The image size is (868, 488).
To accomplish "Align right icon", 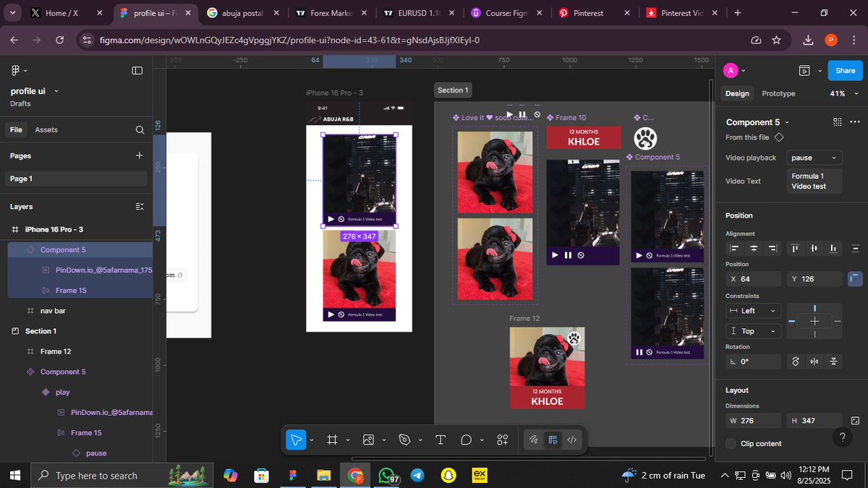I will click(773, 249).
